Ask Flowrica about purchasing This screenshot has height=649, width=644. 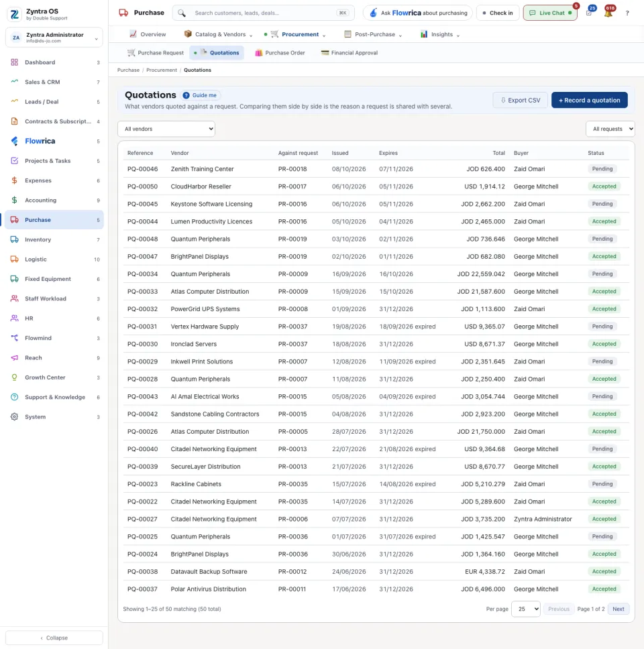(418, 13)
